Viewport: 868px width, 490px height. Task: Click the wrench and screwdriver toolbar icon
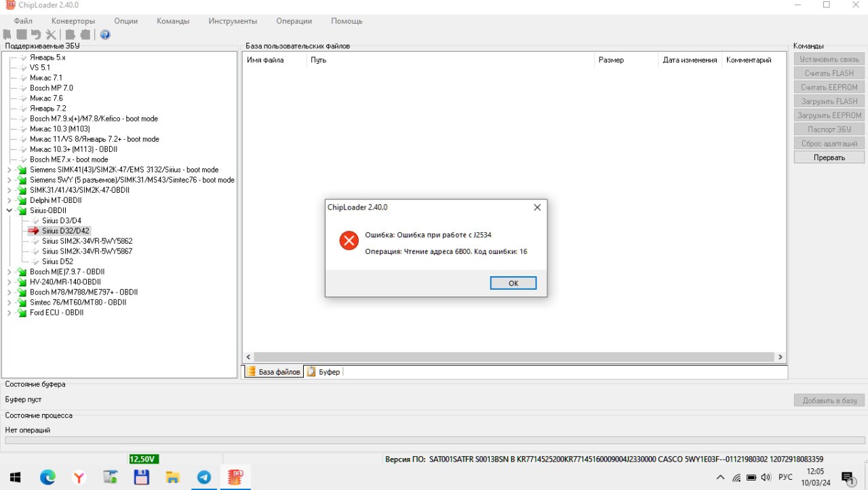coord(51,35)
